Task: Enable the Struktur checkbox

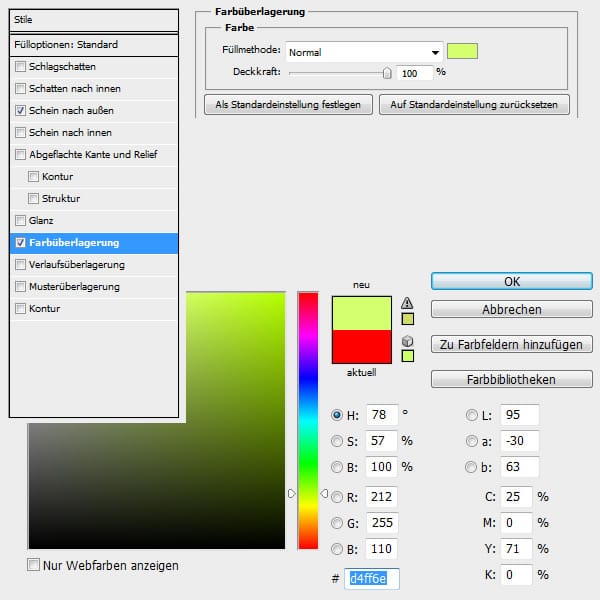Action: click(33, 199)
